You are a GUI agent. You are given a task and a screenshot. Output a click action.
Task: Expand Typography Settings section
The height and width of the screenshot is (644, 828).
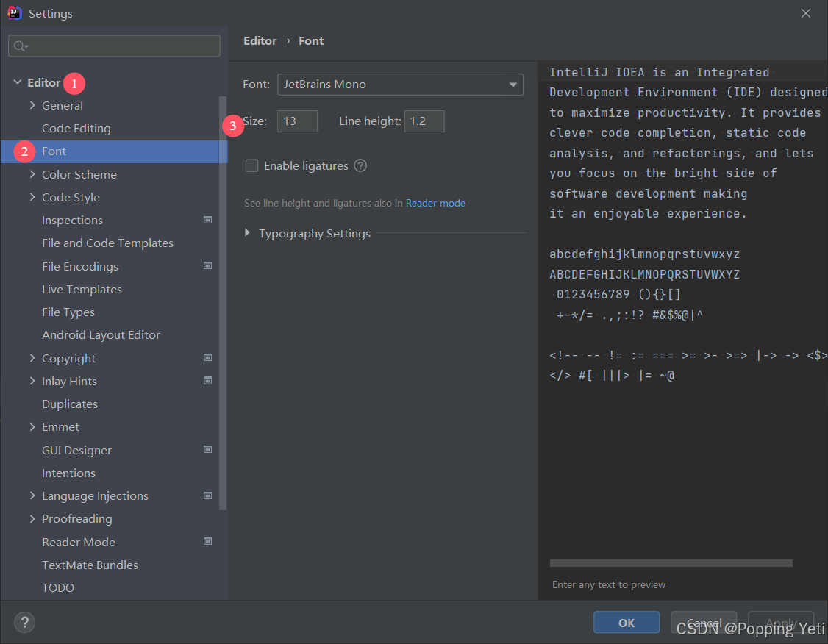point(247,233)
